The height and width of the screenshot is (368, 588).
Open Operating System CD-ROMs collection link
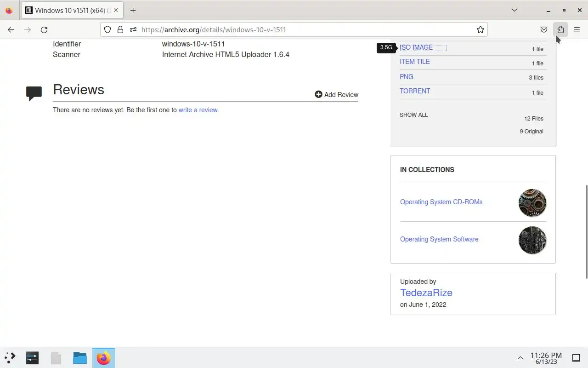coord(441,202)
